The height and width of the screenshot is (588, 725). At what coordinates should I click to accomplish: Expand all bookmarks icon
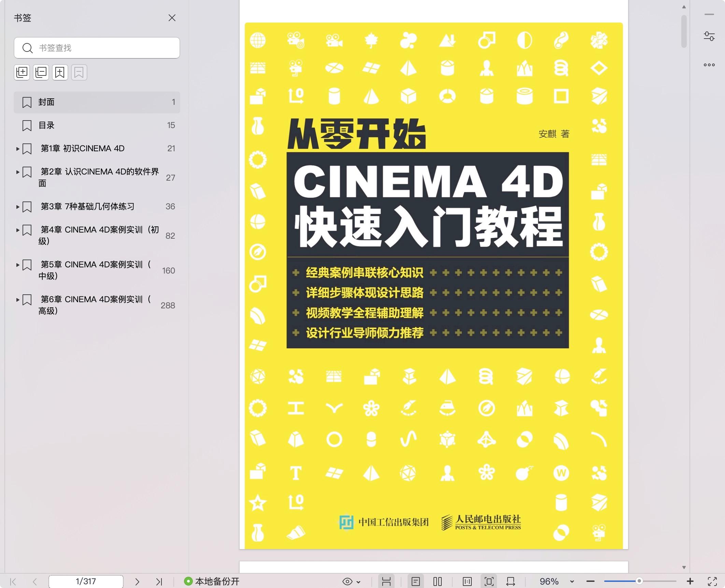click(x=22, y=72)
